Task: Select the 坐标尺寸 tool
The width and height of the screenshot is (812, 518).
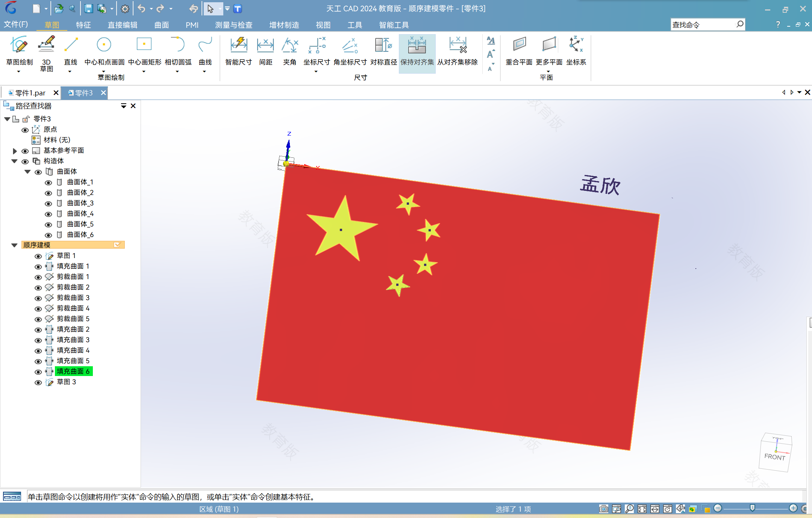Action: (x=317, y=51)
